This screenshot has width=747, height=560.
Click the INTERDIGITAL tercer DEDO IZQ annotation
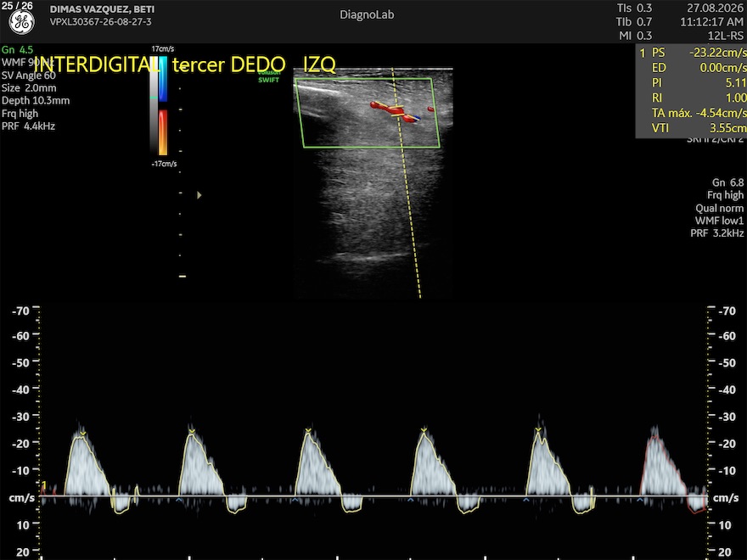[x=185, y=64]
